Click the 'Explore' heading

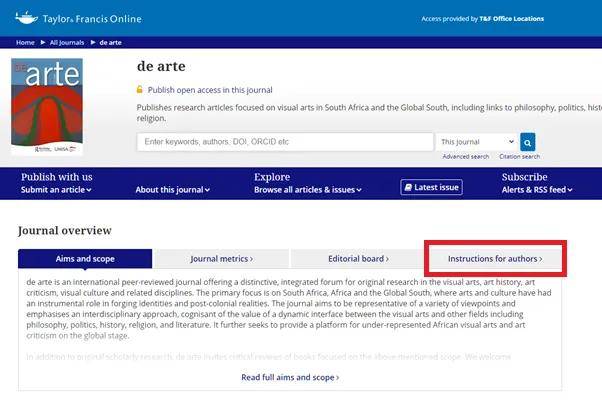click(272, 177)
